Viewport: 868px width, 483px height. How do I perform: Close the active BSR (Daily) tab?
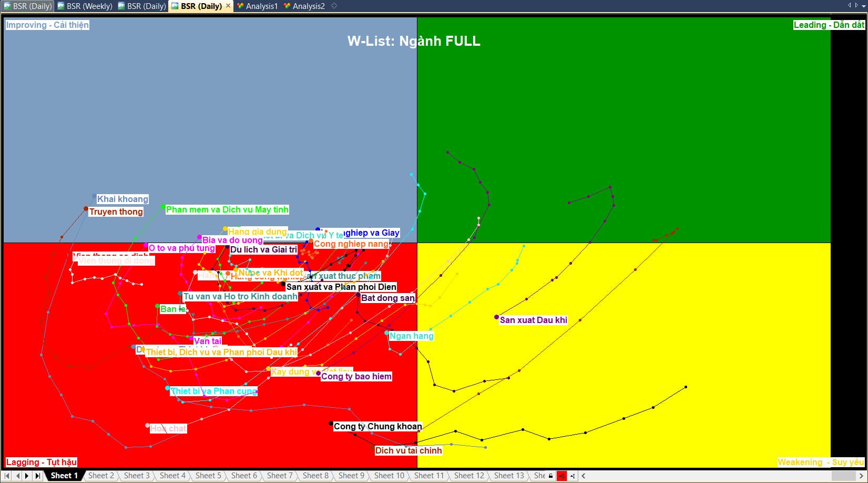click(228, 6)
